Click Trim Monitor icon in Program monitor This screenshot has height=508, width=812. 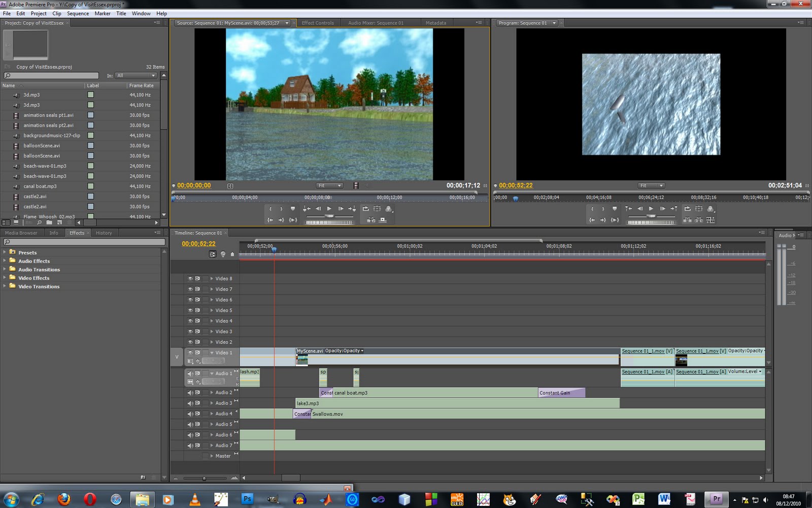click(x=710, y=220)
